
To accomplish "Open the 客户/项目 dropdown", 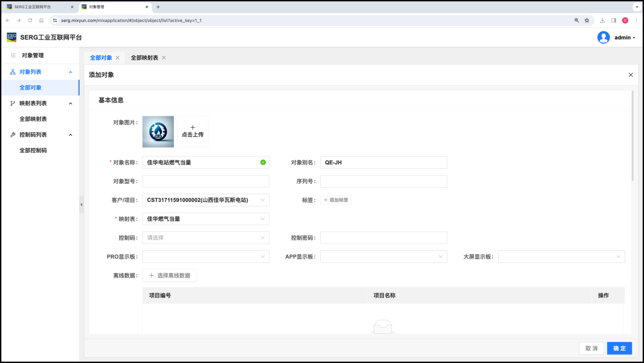I will tap(205, 200).
